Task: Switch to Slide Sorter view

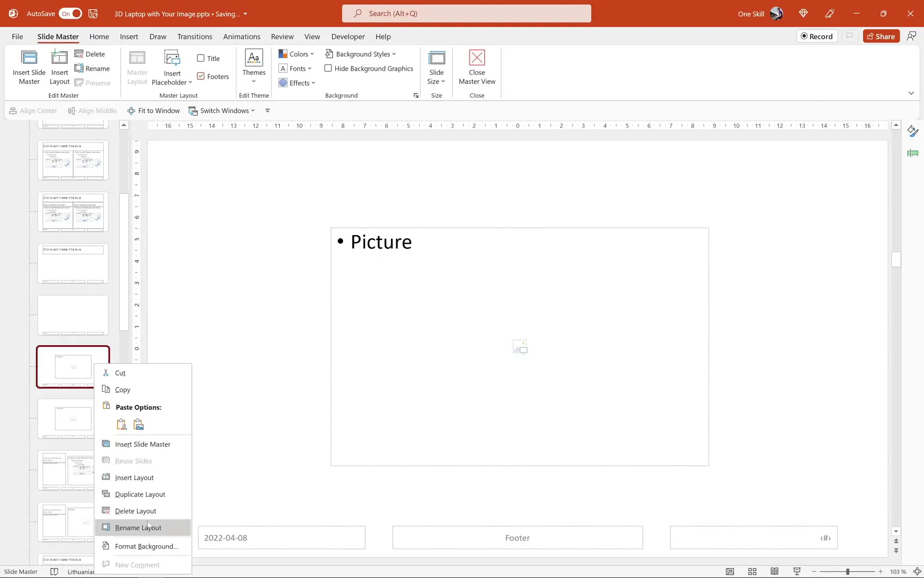Action: pos(752,572)
